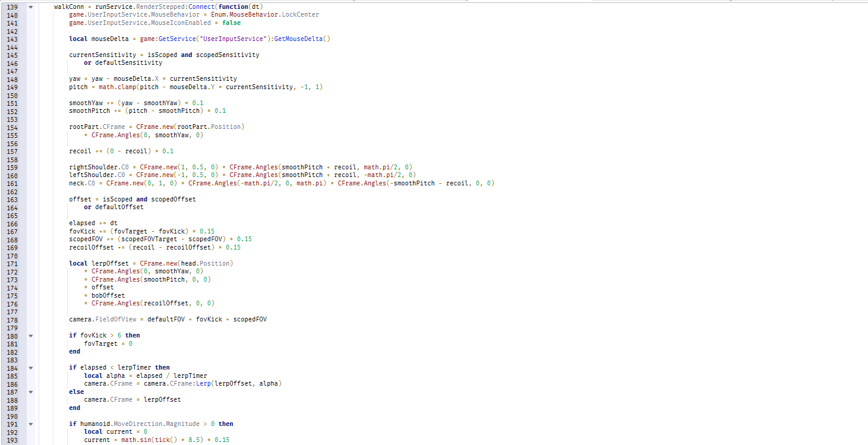Image resolution: width=868 pixels, height=445 pixels.
Task: Collapse the fold arrow at line 191
Action: pos(30,424)
